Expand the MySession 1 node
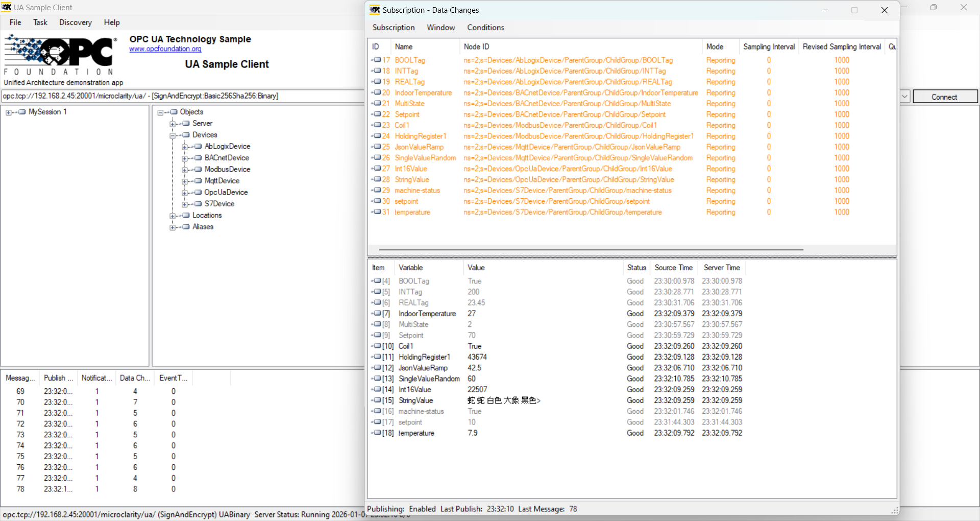The width and height of the screenshot is (980, 521). pyautogui.click(x=9, y=112)
